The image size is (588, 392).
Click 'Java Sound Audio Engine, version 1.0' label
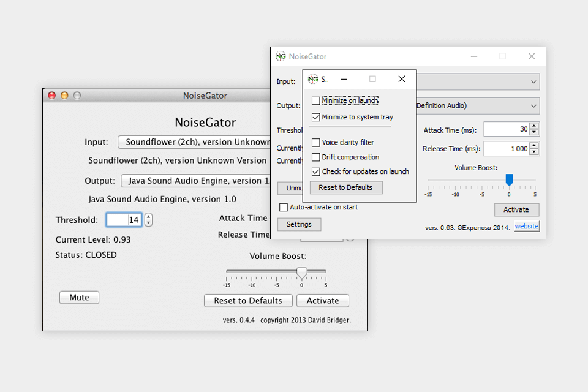coord(162,199)
